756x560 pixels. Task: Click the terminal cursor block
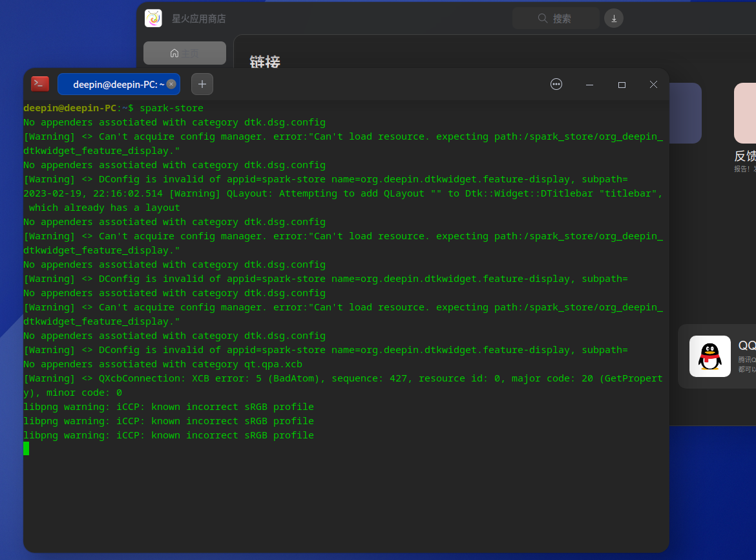tap(26, 449)
